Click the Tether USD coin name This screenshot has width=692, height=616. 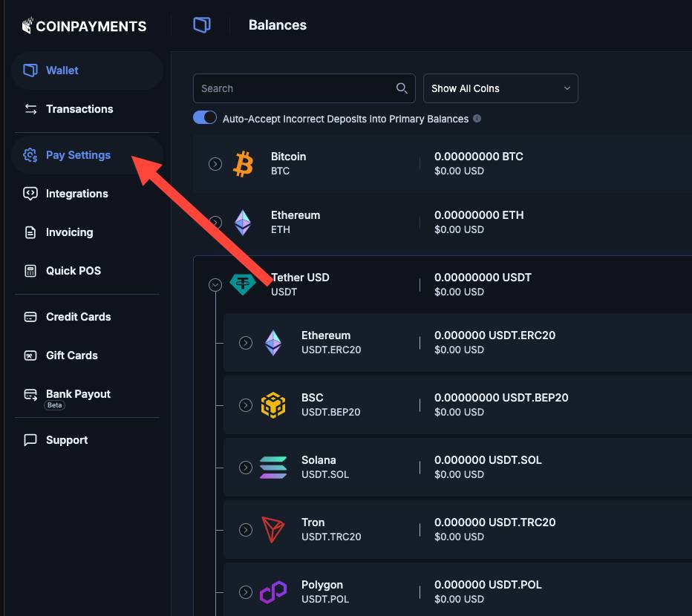coord(300,277)
